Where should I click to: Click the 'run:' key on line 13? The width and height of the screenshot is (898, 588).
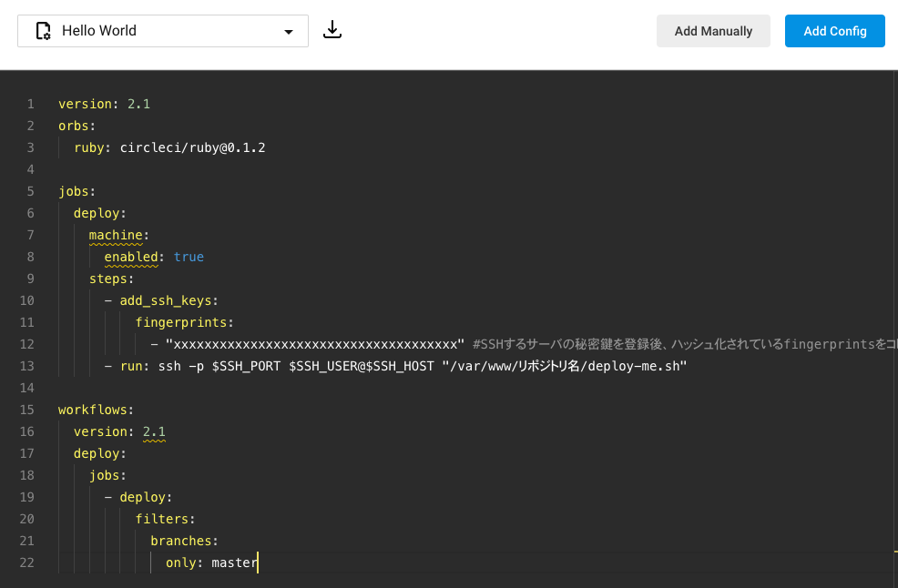click(135, 367)
